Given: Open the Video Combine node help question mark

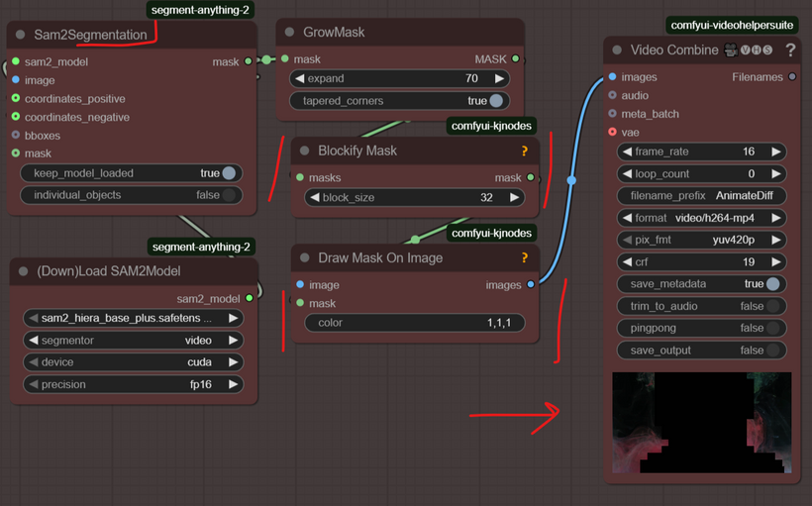Looking at the screenshot, I should point(790,51).
